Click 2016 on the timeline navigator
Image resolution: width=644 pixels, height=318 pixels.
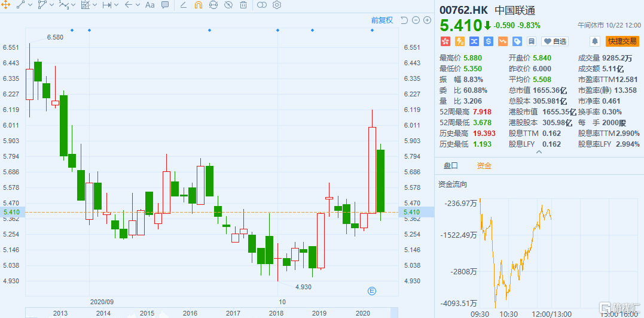[x=190, y=313]
